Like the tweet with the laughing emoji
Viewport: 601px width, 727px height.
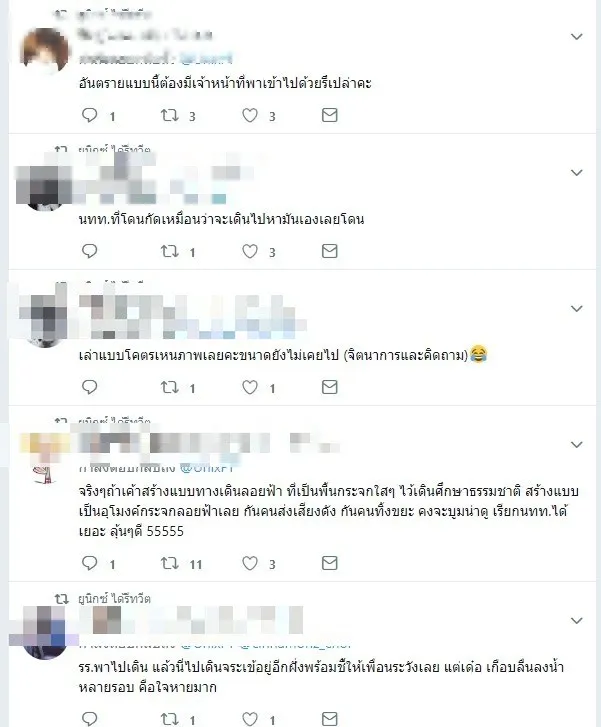point(250,387)
